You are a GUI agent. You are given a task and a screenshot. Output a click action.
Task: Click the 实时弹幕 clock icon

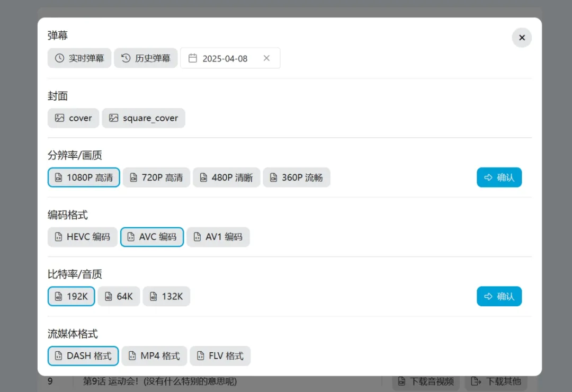coord(59,58)
